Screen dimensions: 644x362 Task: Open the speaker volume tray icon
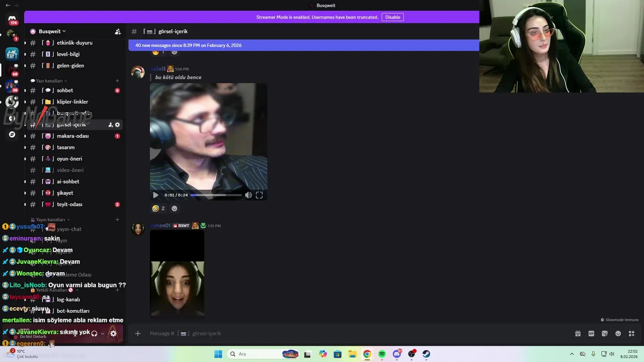[x=612, y=354]
